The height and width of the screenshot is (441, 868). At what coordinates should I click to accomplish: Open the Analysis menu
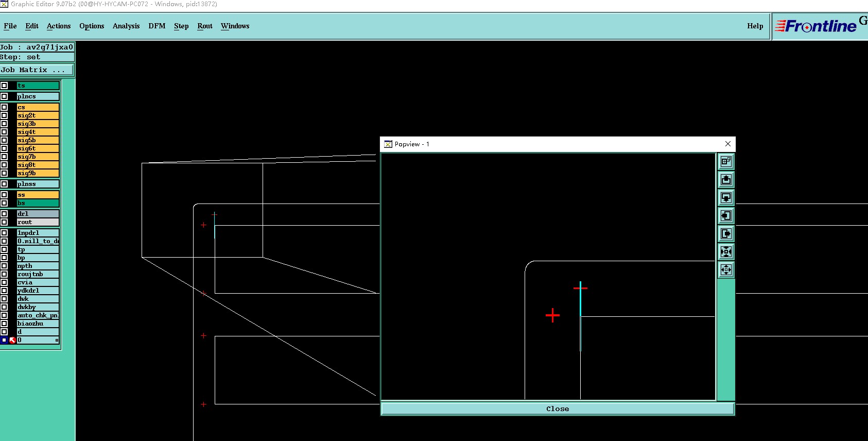(126, 26)
